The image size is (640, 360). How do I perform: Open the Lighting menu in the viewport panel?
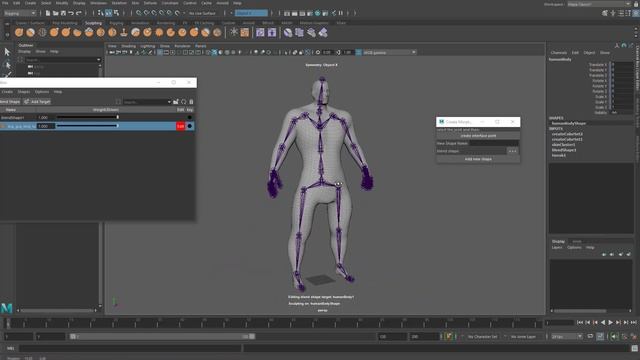[x=147, y=46]
